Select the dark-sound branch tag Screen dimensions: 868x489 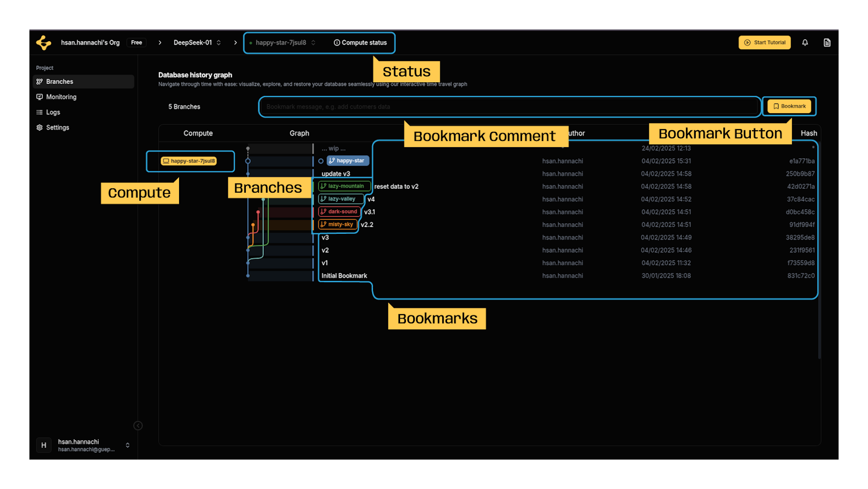tap(339, 212)
